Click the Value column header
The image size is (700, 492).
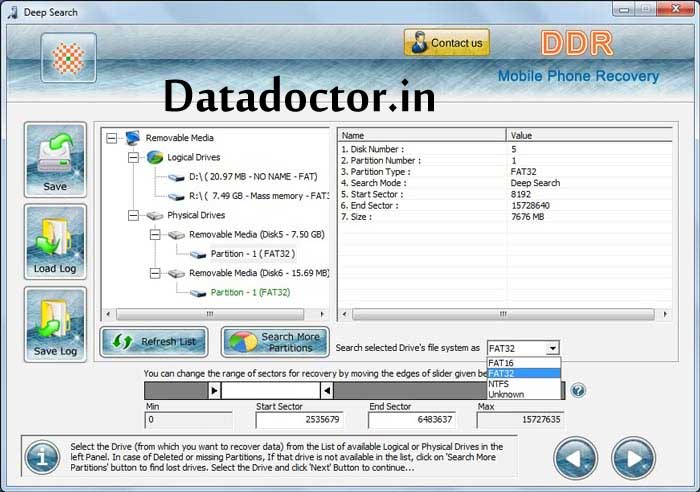coord(589,135)
